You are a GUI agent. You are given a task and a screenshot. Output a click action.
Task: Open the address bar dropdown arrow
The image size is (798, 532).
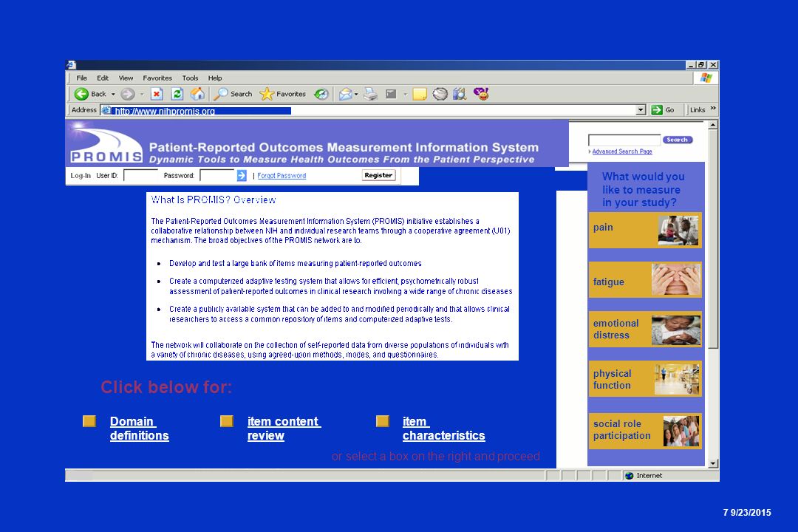[641, 110]
